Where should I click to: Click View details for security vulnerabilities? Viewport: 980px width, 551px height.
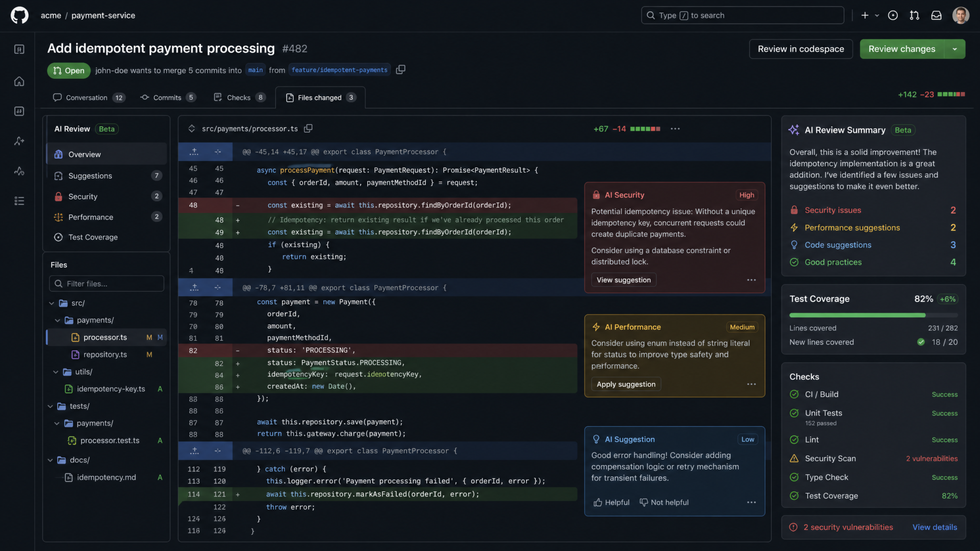(935, 527)
